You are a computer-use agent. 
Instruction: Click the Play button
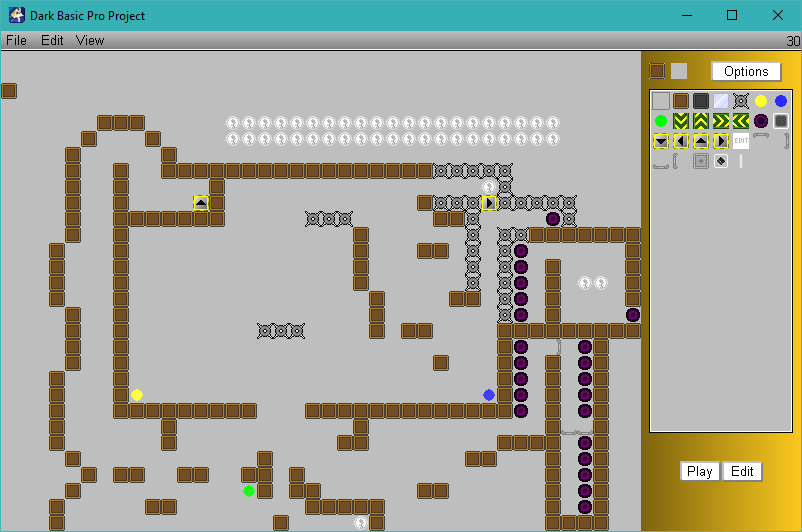(x=700, y=472)
